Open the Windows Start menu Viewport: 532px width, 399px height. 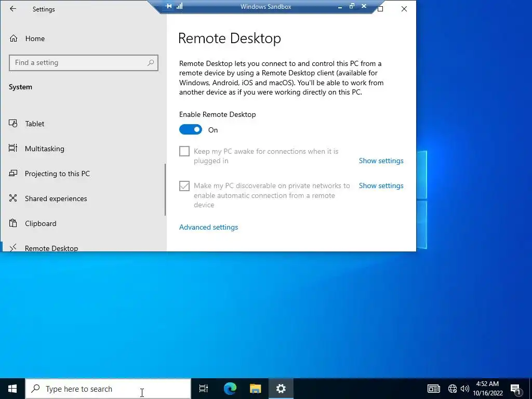(12, 389)
